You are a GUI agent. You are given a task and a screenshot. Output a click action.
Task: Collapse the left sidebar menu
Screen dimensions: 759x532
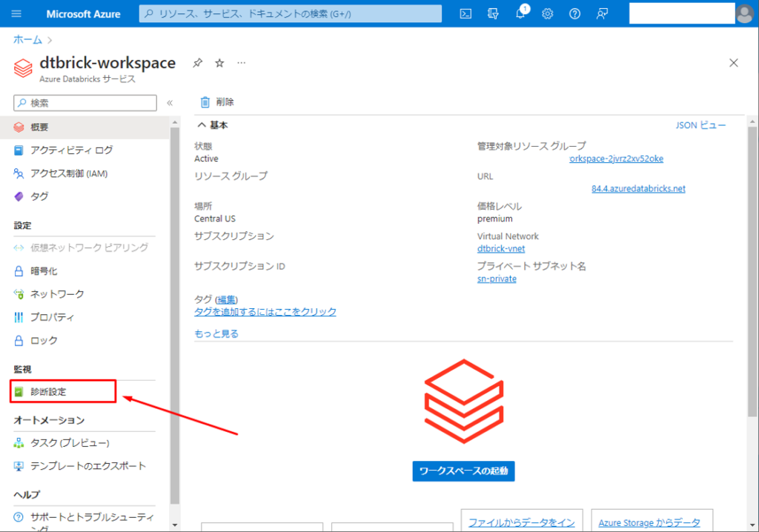(x=170, y=103)
